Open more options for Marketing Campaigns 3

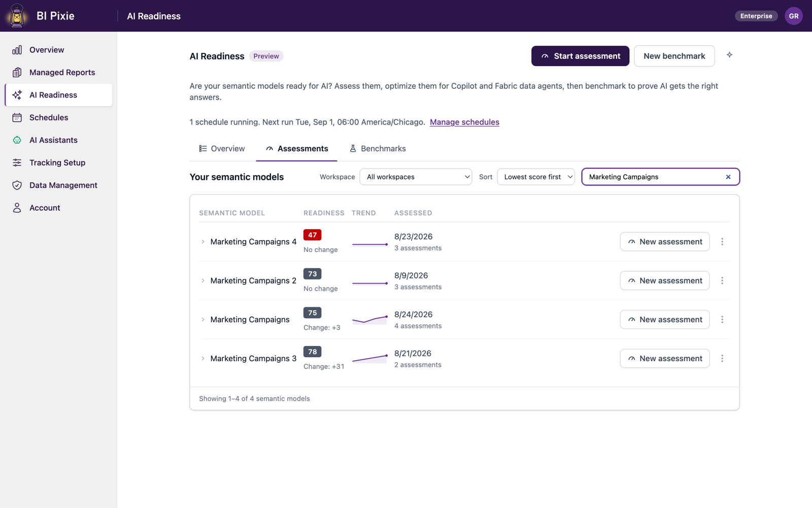pos(722,359)
